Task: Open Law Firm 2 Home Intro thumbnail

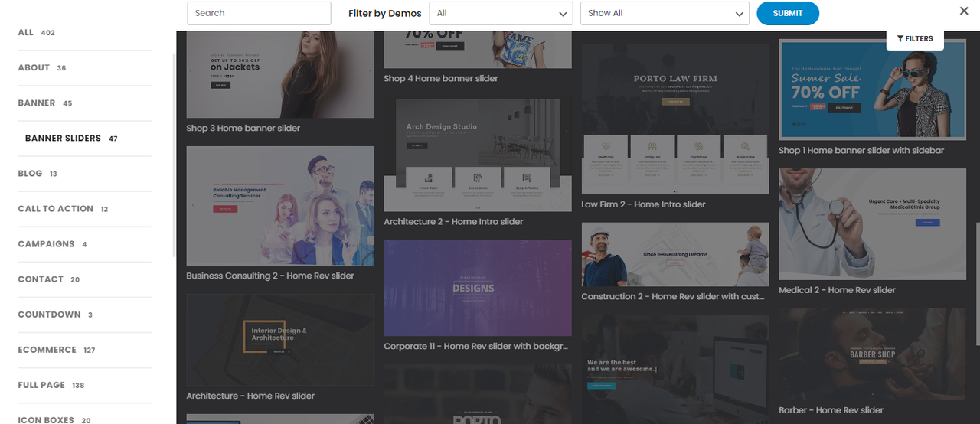Action: pyautogui.click(x=675, y=119)
